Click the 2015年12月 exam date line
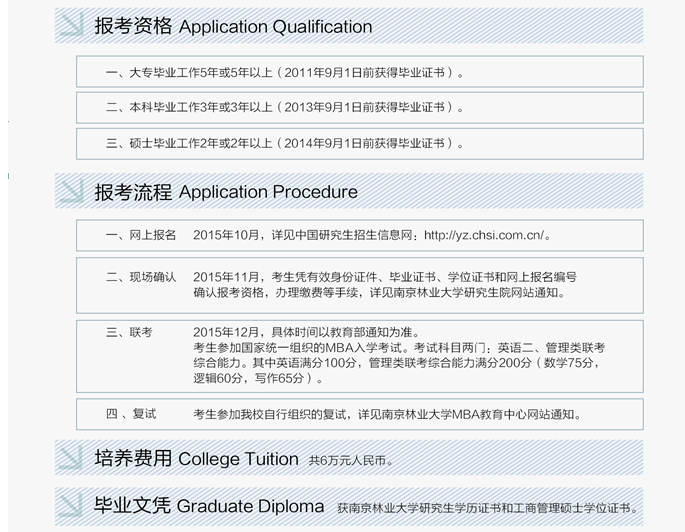685x532 pixels. 307,332
